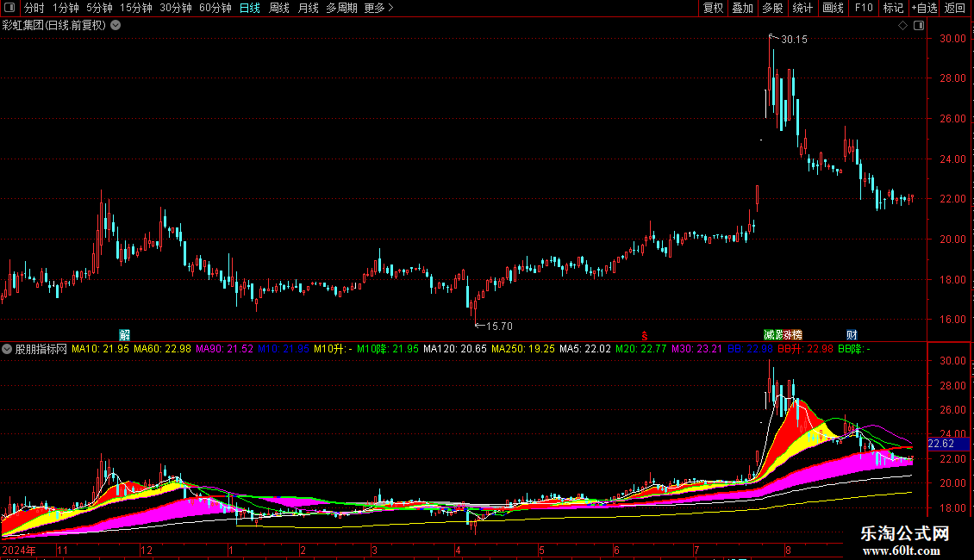Click the diamond marker icon above the chart

(x=903, y=26)
